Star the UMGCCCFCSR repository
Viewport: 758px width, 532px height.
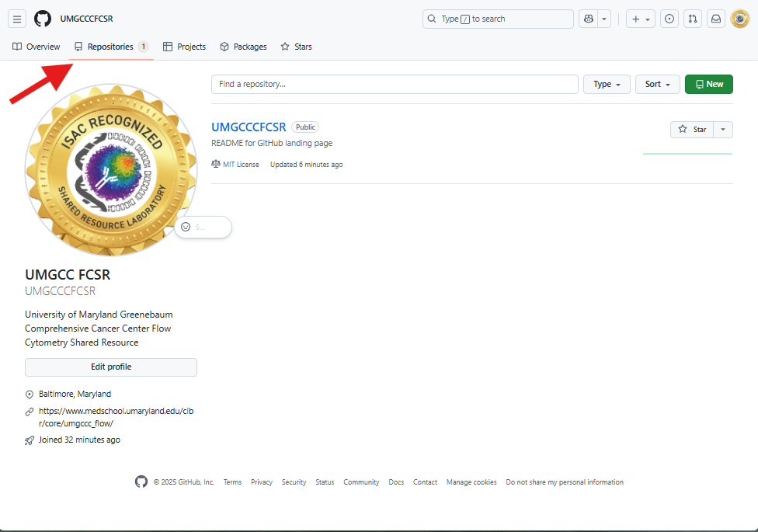[692, 129]
